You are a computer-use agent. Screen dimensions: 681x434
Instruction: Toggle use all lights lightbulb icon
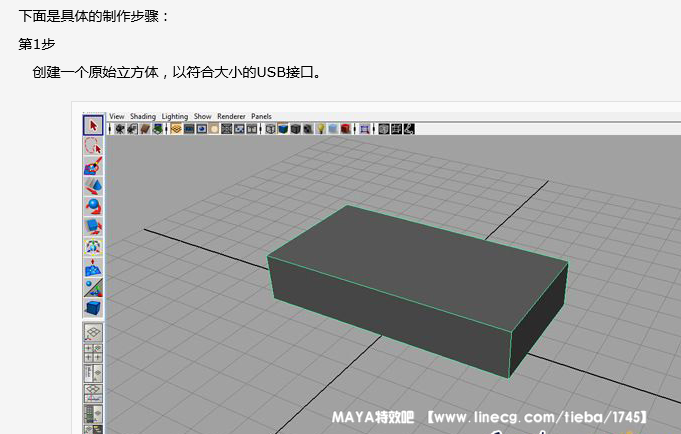tap(320, 129)
